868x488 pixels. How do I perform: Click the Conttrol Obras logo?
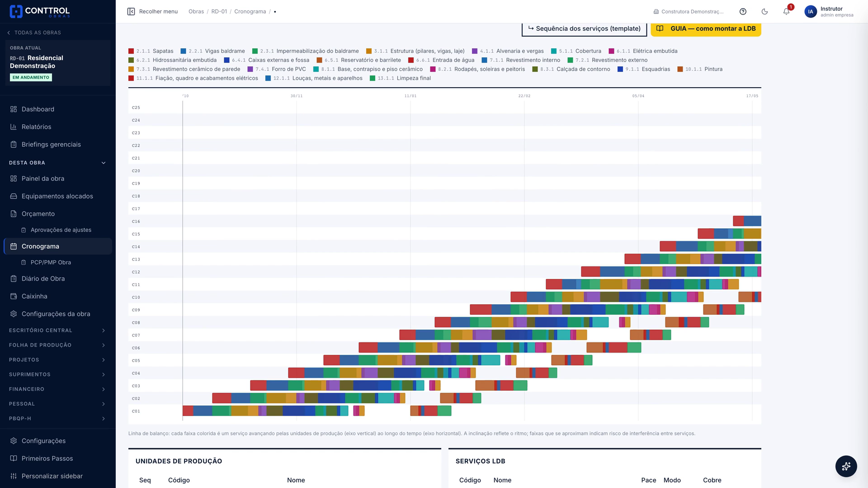coord(39,11)
